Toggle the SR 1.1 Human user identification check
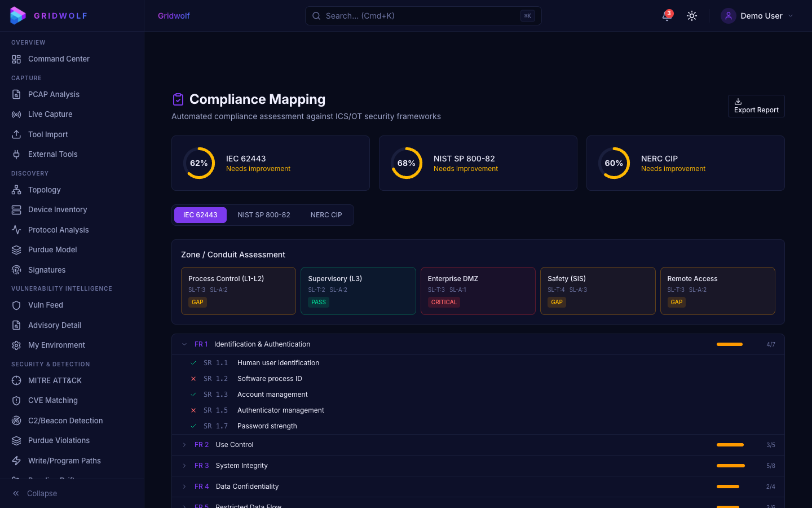 coord(193,363)
